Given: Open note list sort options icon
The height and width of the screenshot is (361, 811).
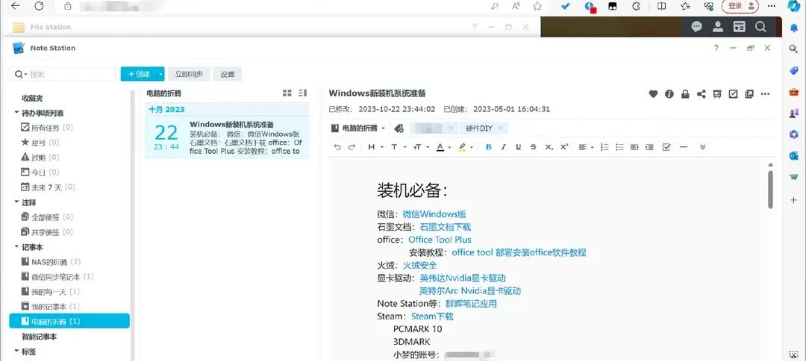Looking at the screenshot, I should point(303,93).
